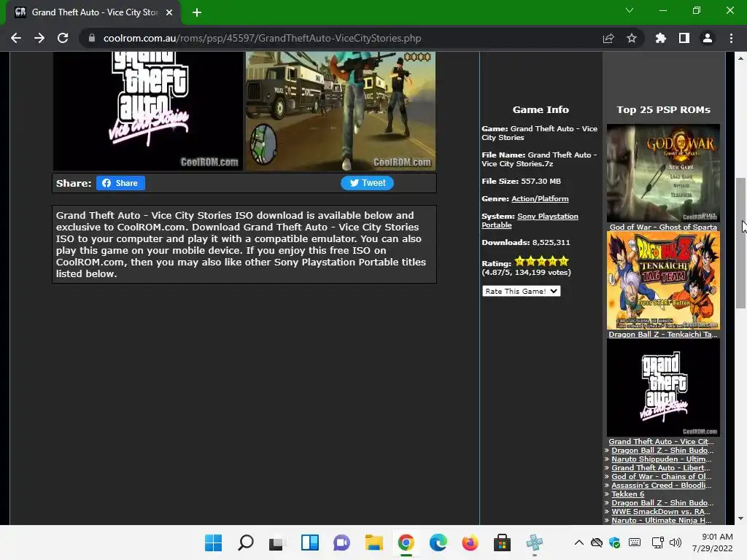Open network settings tray icon
Image resolution: width=747 pixels, height=560 pixels.
(x=658, y=542)
